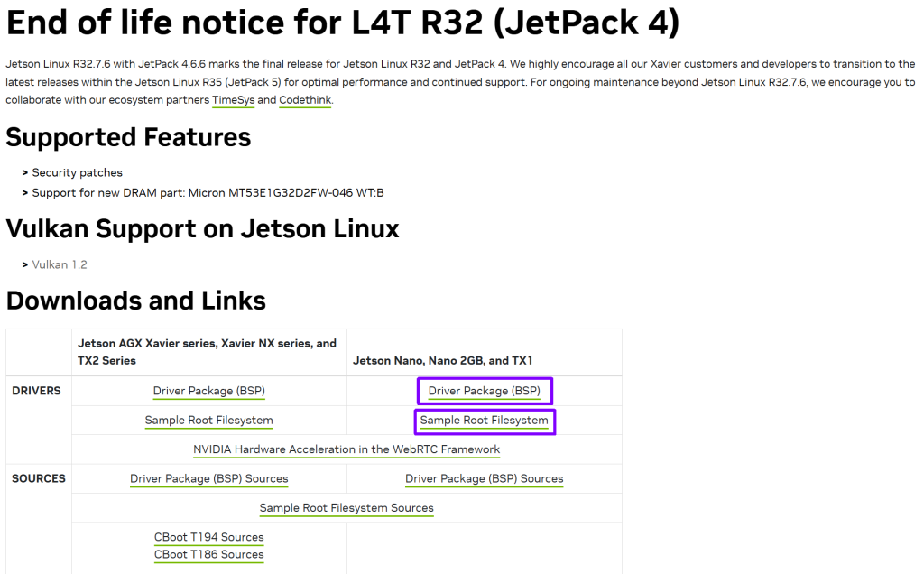The image size is (924, 574).
Task: Open the Codethink partner link
Action: pos(305,100)
